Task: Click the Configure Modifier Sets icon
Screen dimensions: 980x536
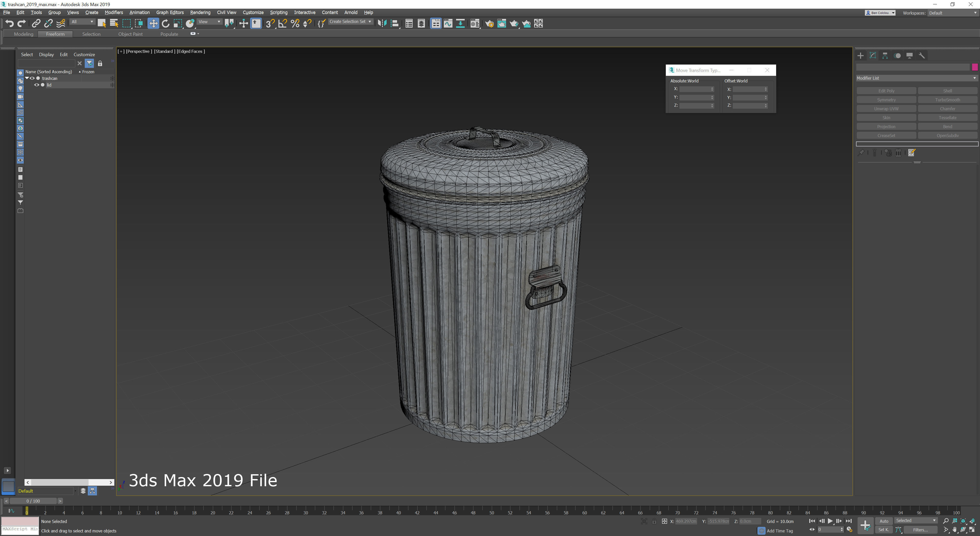Action: (x=912, y=153)
